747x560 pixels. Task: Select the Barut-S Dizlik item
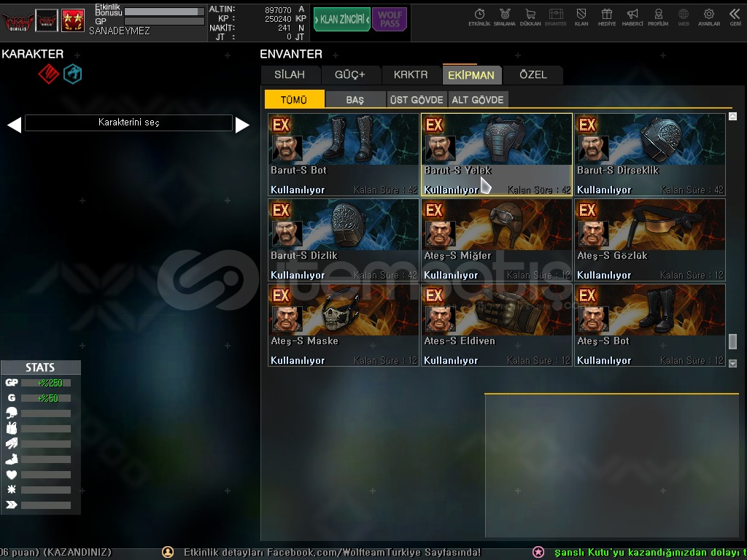click(x=344, y=240)
